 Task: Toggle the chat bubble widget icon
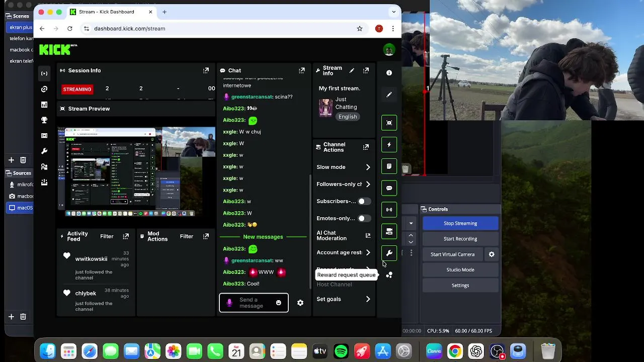click(389, 188)
